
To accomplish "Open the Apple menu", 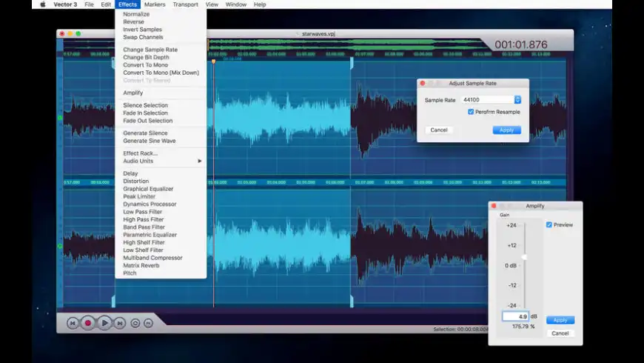I will 42,4.
